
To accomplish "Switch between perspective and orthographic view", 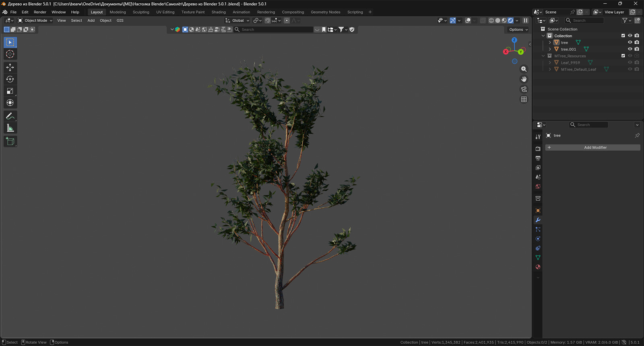I will 524,99.
